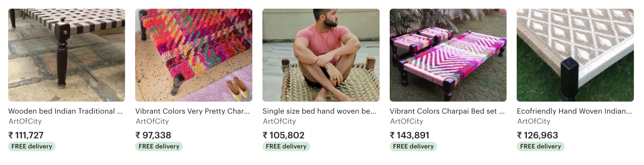Open the white diamond-pattern woven bed image
This screenshot has height=165, width=644.
(x=575, y=55)
